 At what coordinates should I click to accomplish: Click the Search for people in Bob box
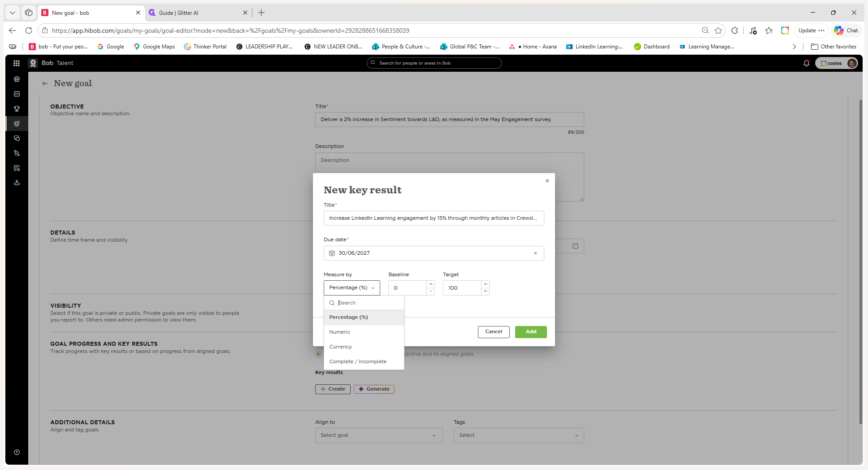point(434,63)
